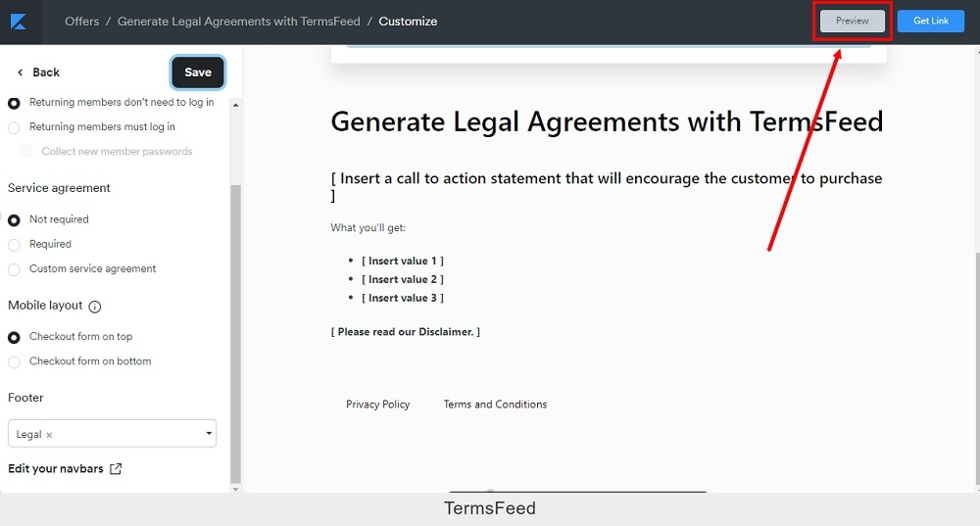Click the Kajabi logo icon
980x526 pixels.
click(19, 22)
